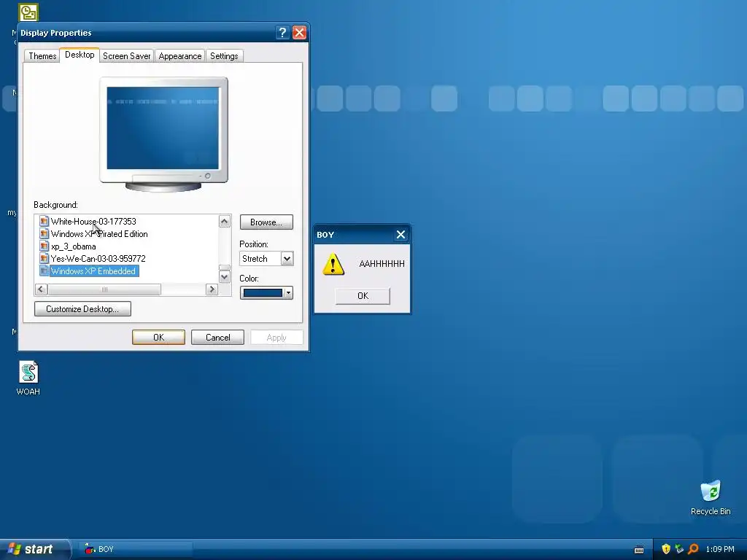The image size is (747, 560).
Task: Select Windows XP Embedded background entry
Action: click(x=93, y=271)
